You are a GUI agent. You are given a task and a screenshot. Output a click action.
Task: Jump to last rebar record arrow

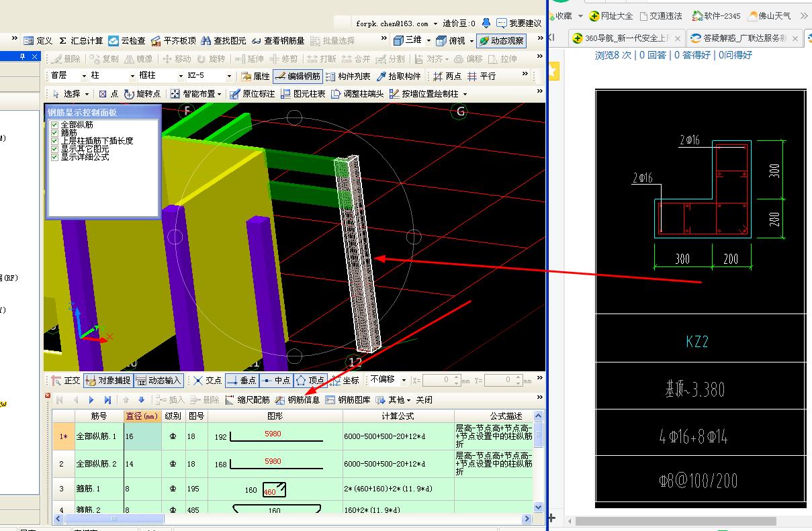click(x=108, y=400)
